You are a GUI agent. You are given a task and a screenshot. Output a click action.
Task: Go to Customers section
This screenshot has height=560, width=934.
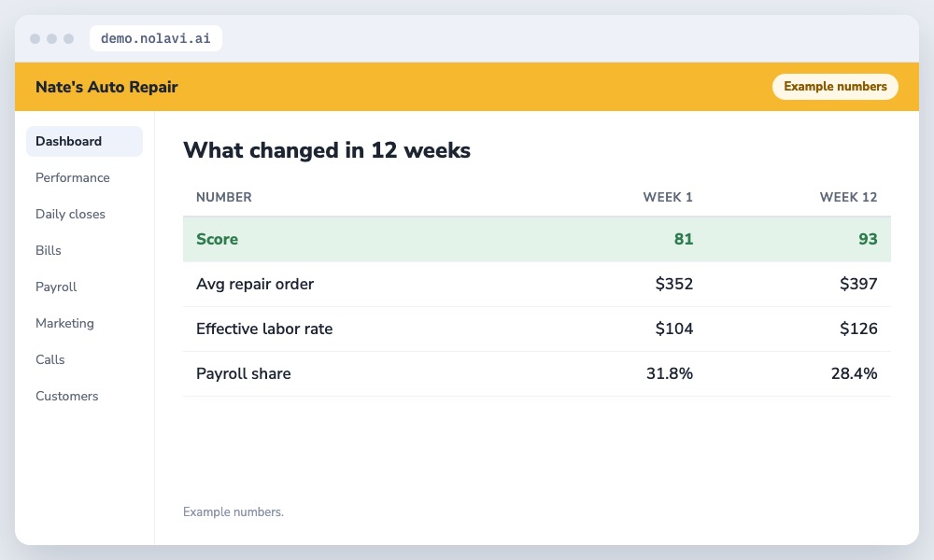pyautogui.click(x=66, y=396)
